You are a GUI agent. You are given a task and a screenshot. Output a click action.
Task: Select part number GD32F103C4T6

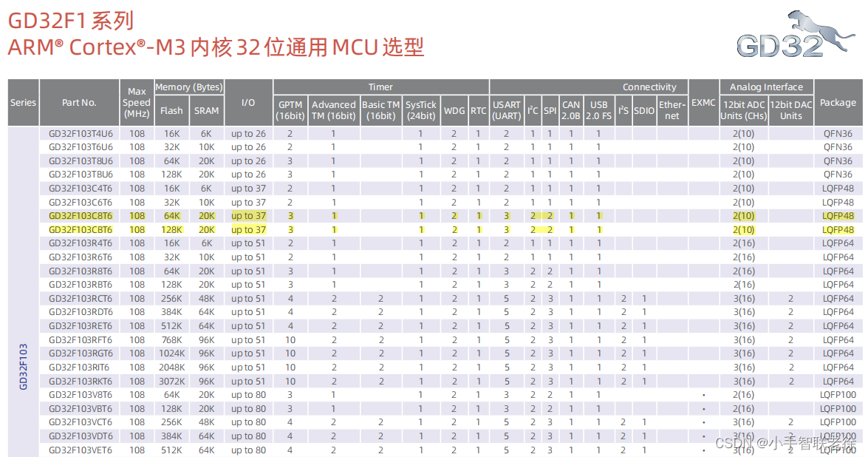point(81,189)
